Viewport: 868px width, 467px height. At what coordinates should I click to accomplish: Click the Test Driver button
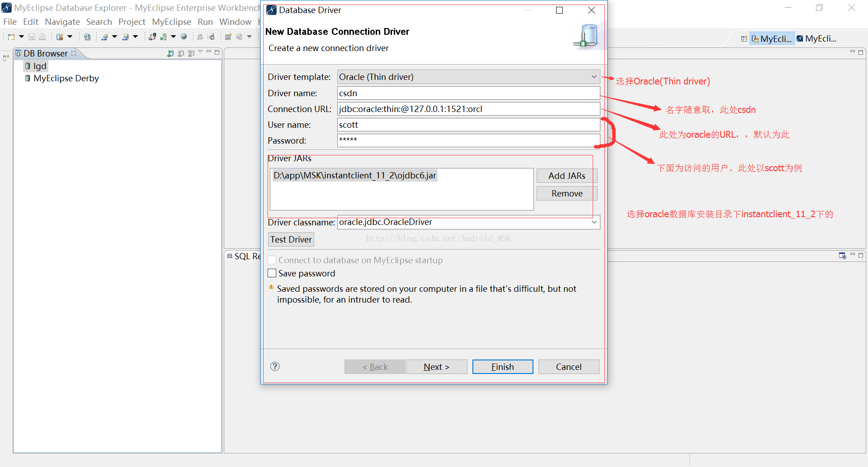291,239
